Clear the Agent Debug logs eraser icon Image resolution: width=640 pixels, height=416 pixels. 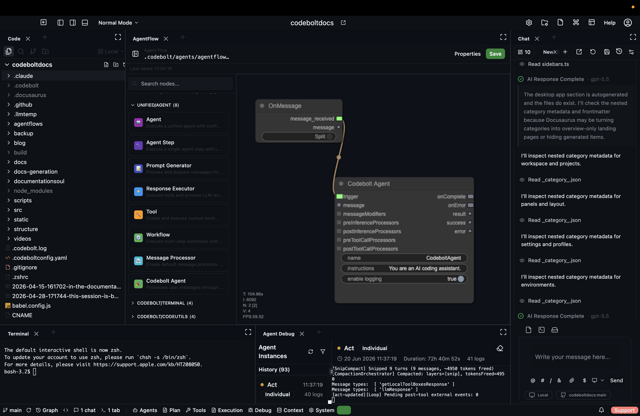(x=500, y=348)
